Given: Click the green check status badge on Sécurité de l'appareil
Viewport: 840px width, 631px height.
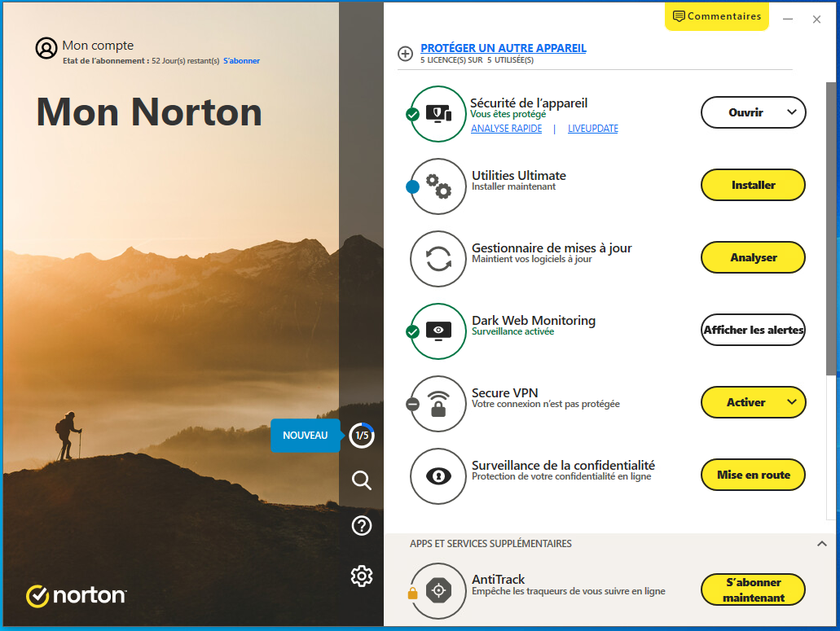Looking at the screenshot, I should [412, 114].
